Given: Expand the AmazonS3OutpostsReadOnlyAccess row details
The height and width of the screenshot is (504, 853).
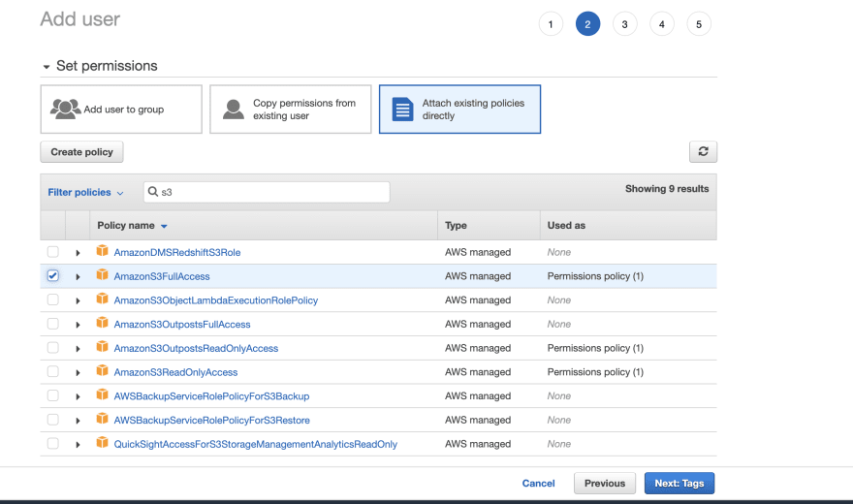Looking at the screenshot, I should pos(78,349).
